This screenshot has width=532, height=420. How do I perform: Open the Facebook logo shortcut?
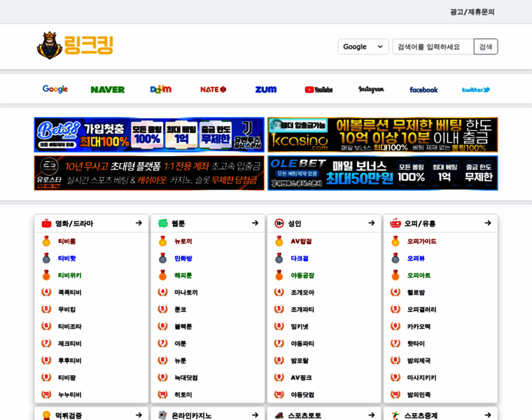(x=423, y=90)
